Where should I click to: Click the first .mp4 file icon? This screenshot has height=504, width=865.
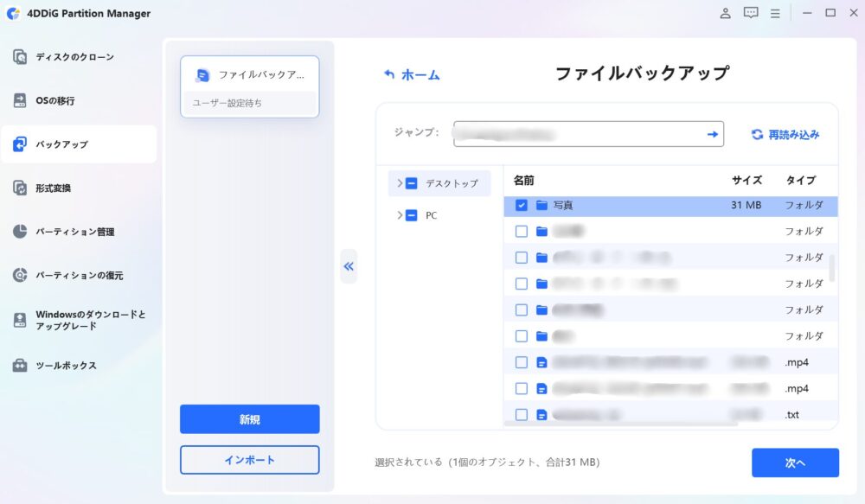click(541, 362)
